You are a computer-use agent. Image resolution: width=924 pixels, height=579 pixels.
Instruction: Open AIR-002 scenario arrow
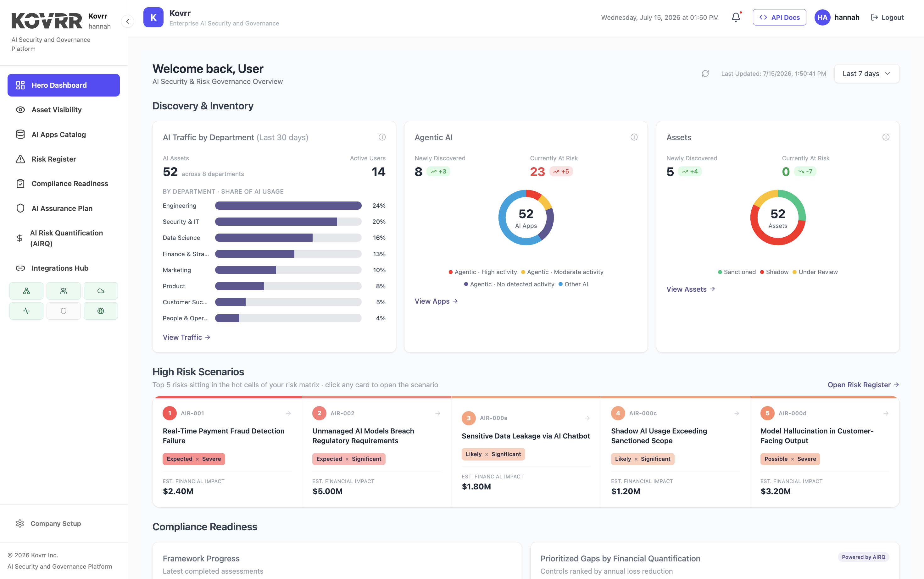pos(438,414)
